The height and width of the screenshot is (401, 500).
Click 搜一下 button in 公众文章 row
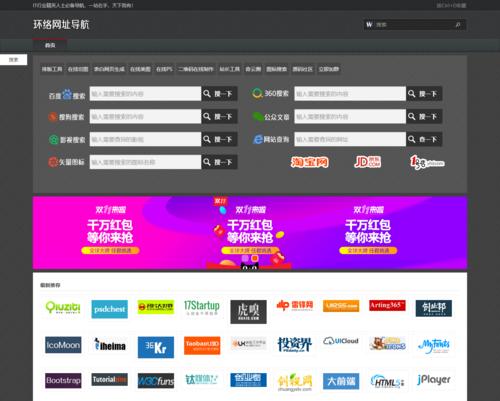[424, 116]
